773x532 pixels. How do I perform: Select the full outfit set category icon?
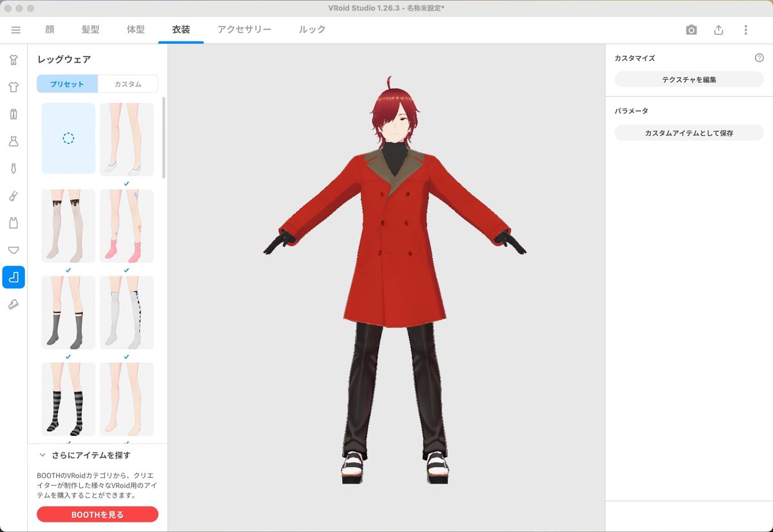[x=14, y=58]
